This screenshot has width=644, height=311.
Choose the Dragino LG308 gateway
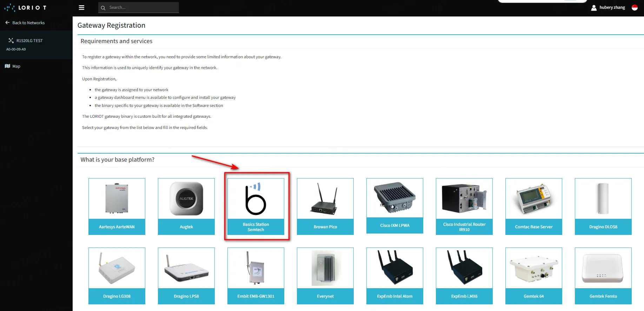click(117, 276)
